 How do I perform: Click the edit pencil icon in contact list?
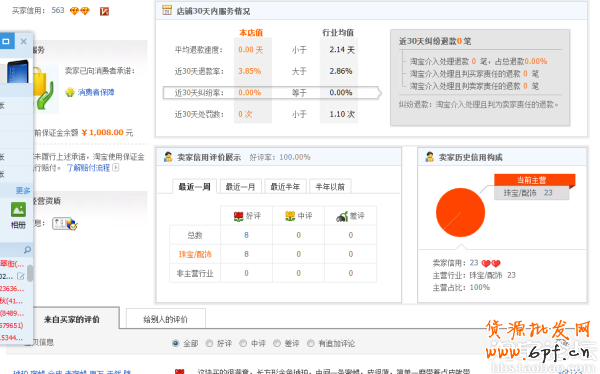pos(21,276)
